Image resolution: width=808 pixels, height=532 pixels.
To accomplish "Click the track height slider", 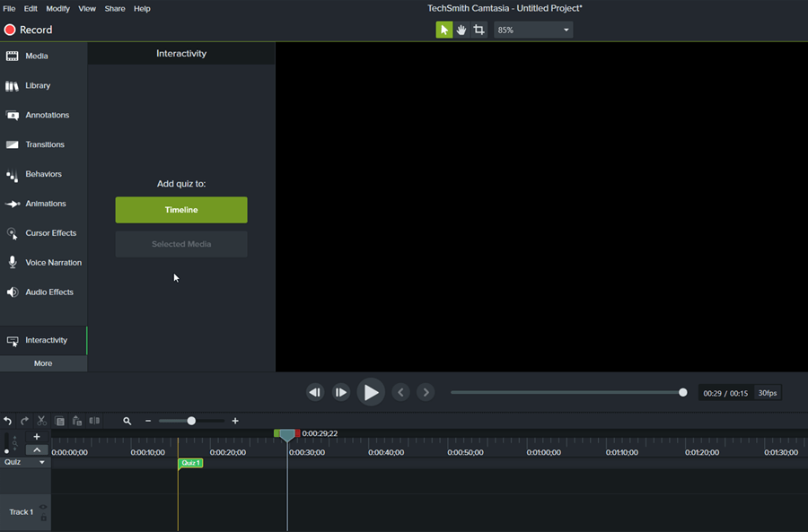I will (x=6, y=443).
